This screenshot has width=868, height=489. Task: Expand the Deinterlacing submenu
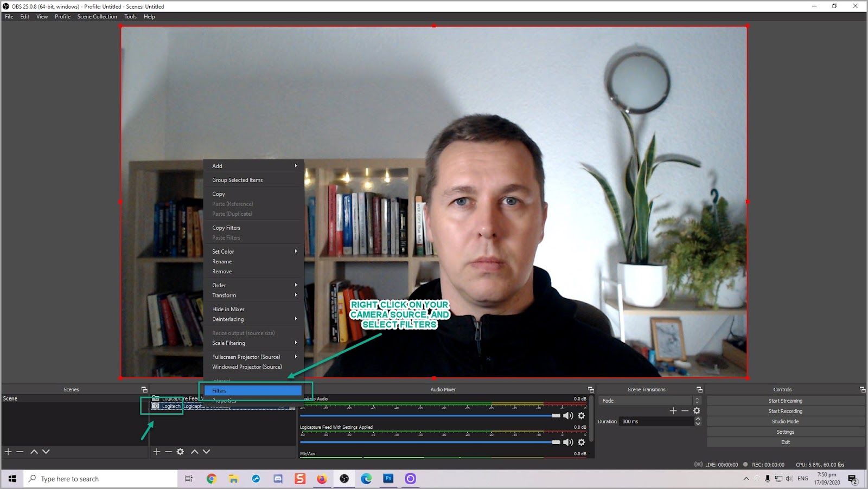[253, 319]
